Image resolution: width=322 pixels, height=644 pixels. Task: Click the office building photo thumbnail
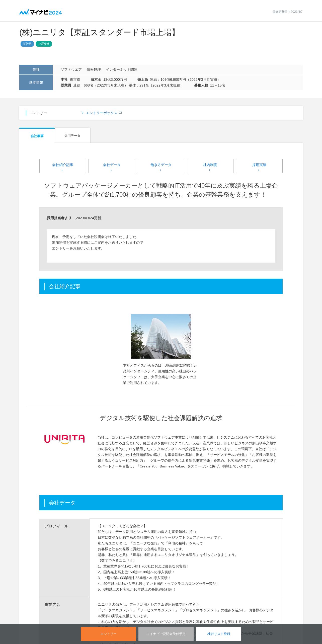pos(161,336)
